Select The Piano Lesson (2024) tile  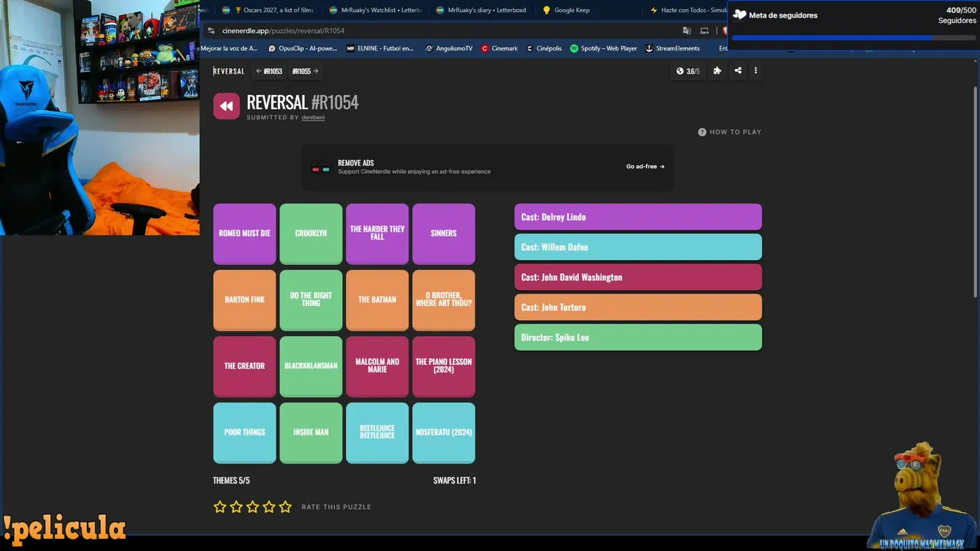coord(444,367)
